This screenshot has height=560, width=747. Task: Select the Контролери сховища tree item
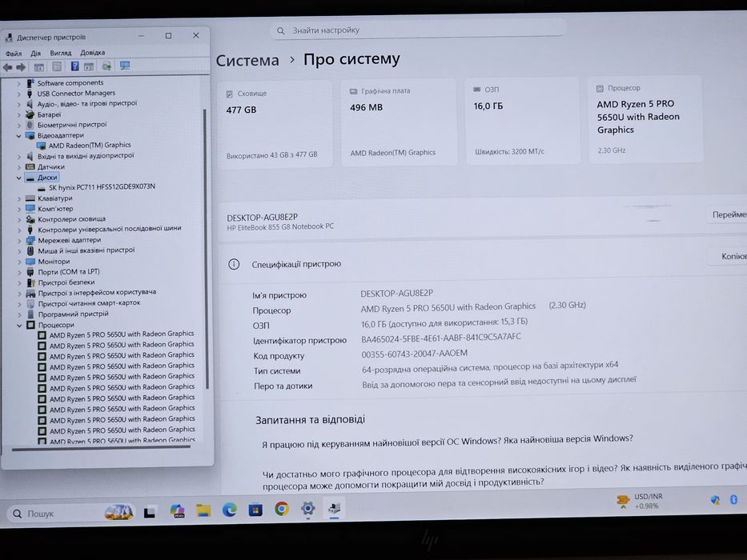tap(71, 219)
